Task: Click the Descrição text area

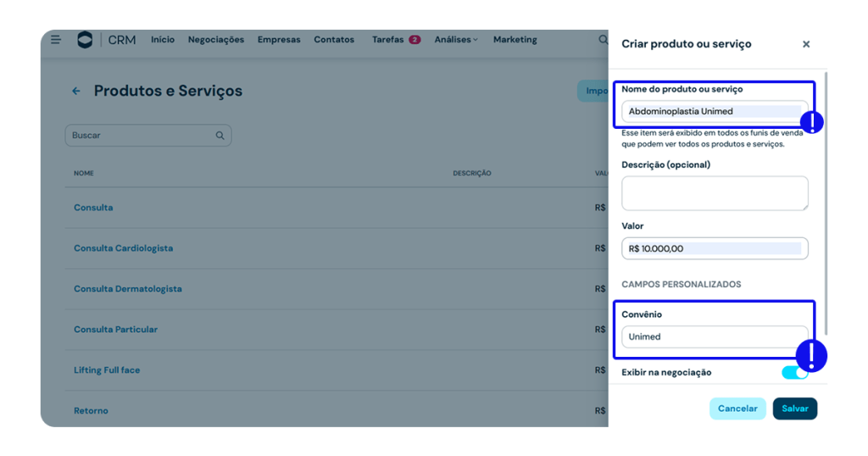Action: 714,193
